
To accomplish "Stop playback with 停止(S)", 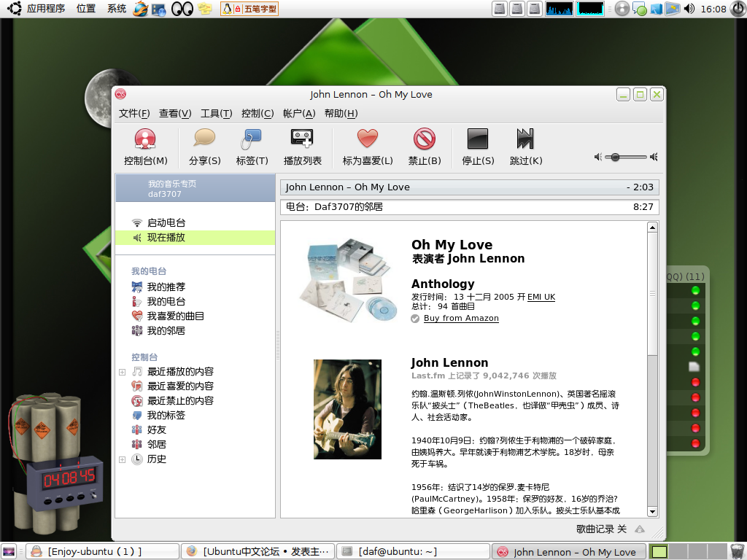I will (478, 147).
